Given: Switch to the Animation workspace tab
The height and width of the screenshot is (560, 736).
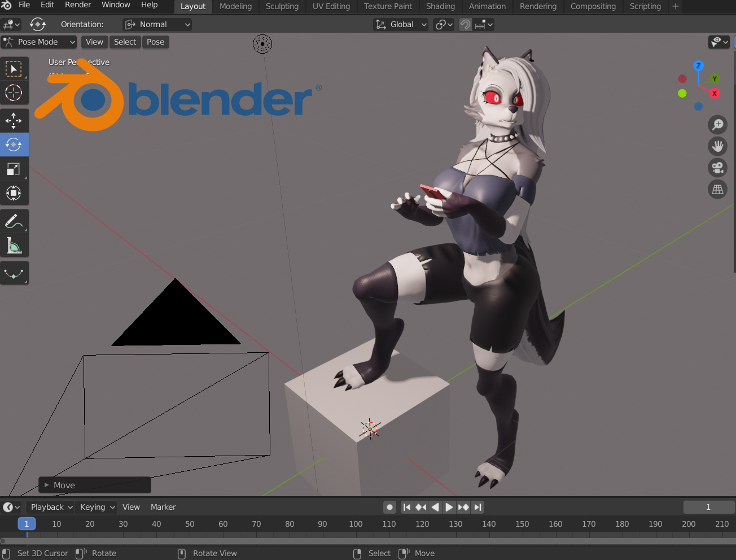Looking at the screenshot, I should coord(487,6).
